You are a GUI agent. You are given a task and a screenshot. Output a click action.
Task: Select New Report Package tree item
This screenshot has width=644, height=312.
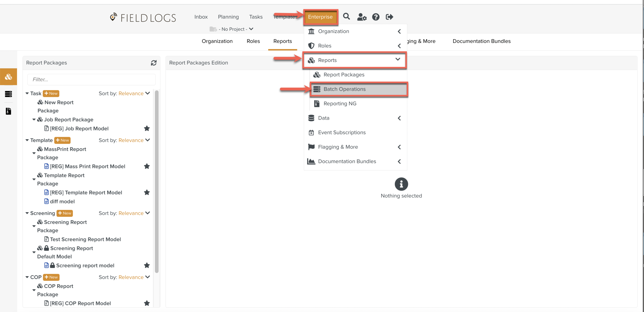point(55,106)
